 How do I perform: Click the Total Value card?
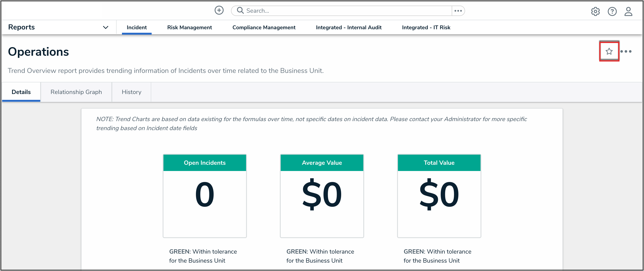439,196
